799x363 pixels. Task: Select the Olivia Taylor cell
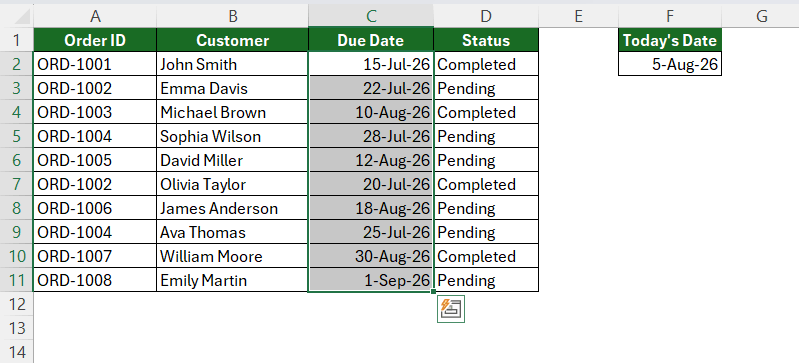232,184
